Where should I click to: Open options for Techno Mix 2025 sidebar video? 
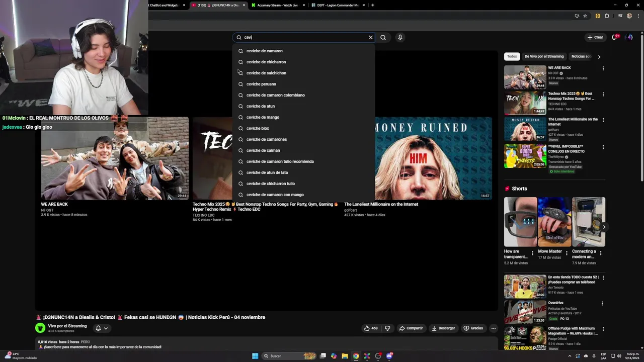[x=603, y=94]
